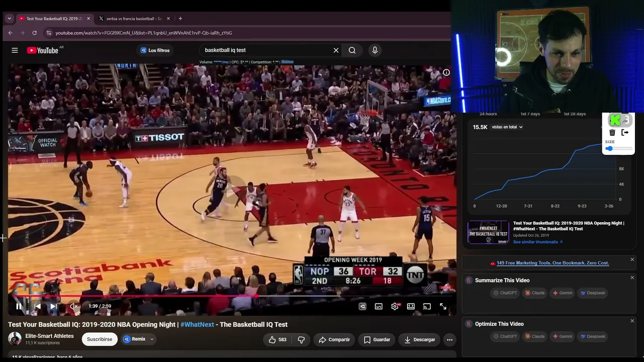Click the exit arrow icon in overlay widget
Viewport: 644px width, 362px height.
[625, 133]
